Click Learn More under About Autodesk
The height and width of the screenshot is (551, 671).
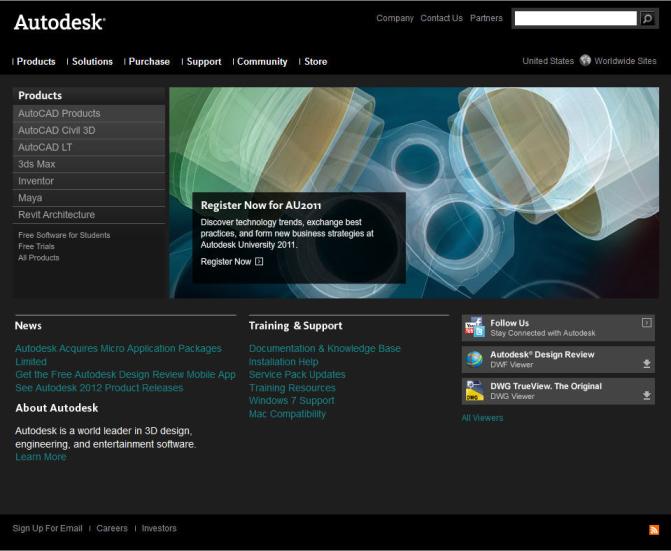(x=41, y=457)
